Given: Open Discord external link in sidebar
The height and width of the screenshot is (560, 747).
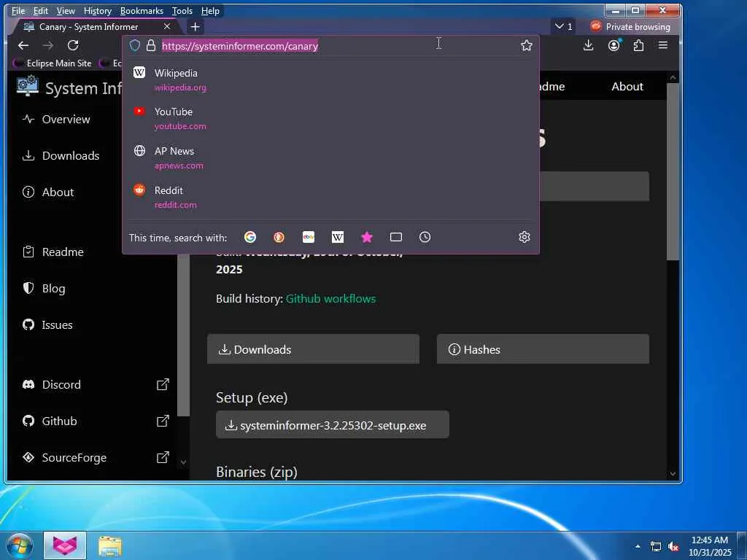Looking at the screenshot, I should (96, 384).
